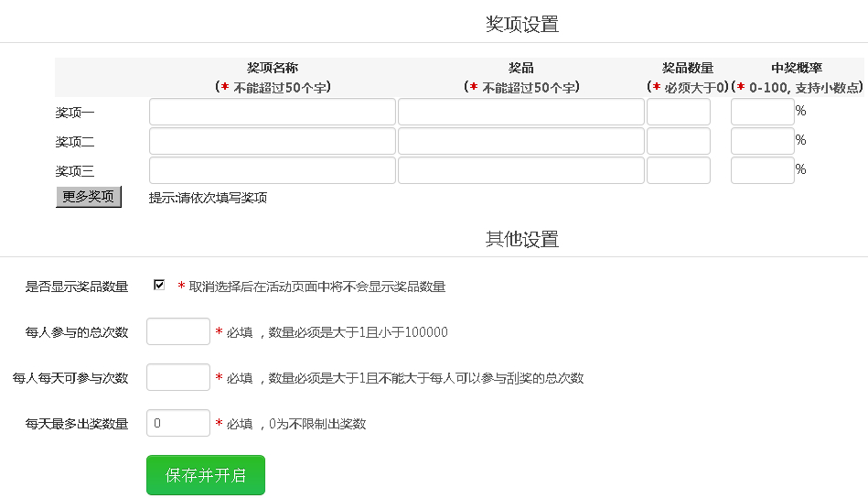
Task: Focus the 每人每天可参与次数 input box
Action: 178,378
